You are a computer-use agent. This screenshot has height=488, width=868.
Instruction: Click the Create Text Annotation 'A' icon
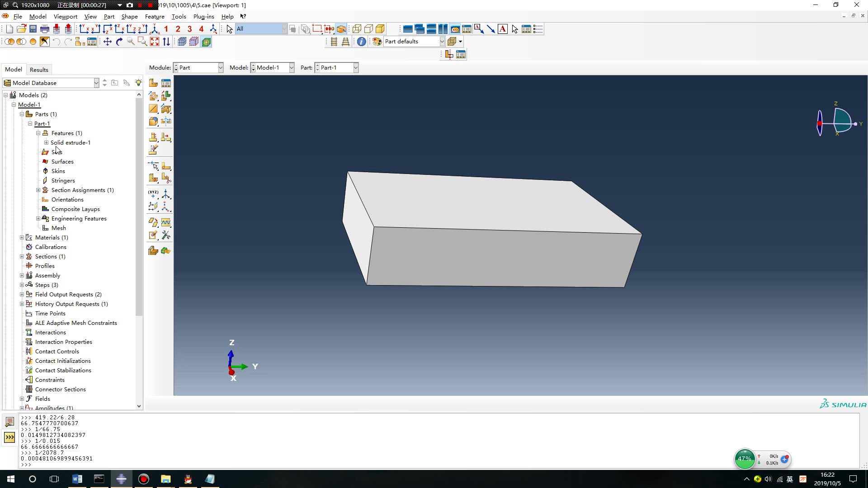pos(503,29)
